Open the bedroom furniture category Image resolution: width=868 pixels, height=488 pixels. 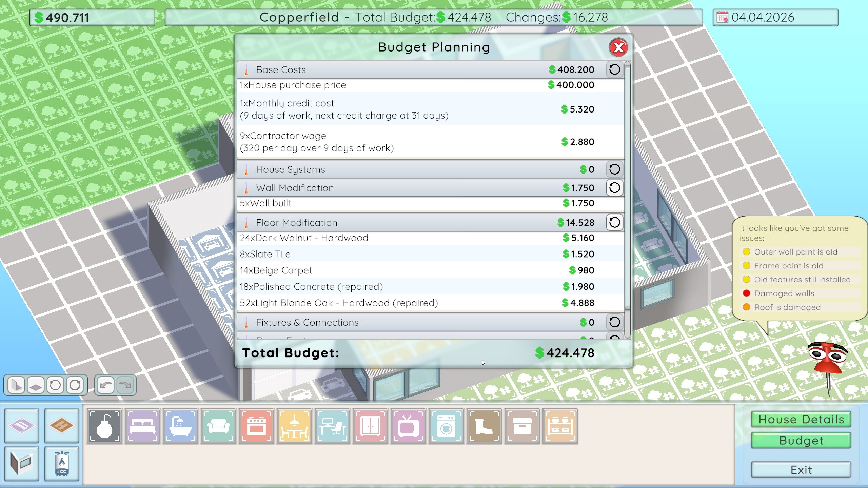point(142,426)
